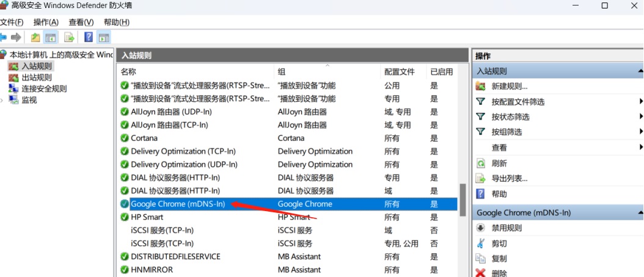Click the refresh icon beside 刷新

(x=480, y=164)
